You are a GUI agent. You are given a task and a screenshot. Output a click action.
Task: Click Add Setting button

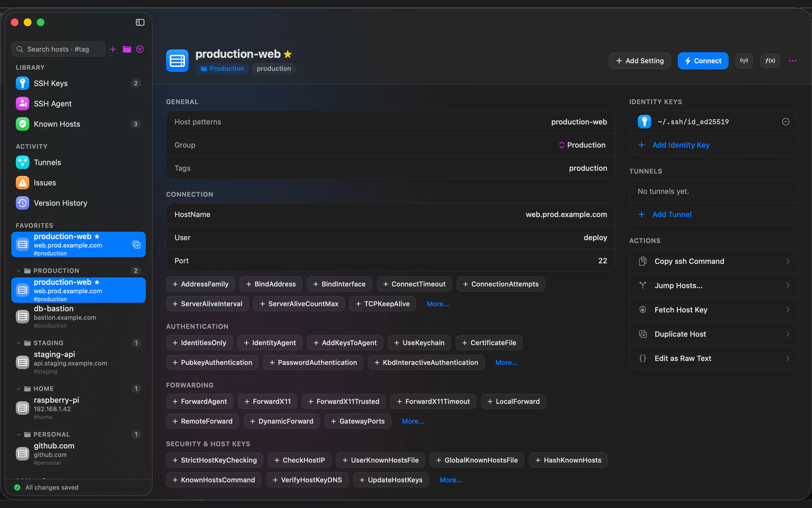[x=639, y=61]
